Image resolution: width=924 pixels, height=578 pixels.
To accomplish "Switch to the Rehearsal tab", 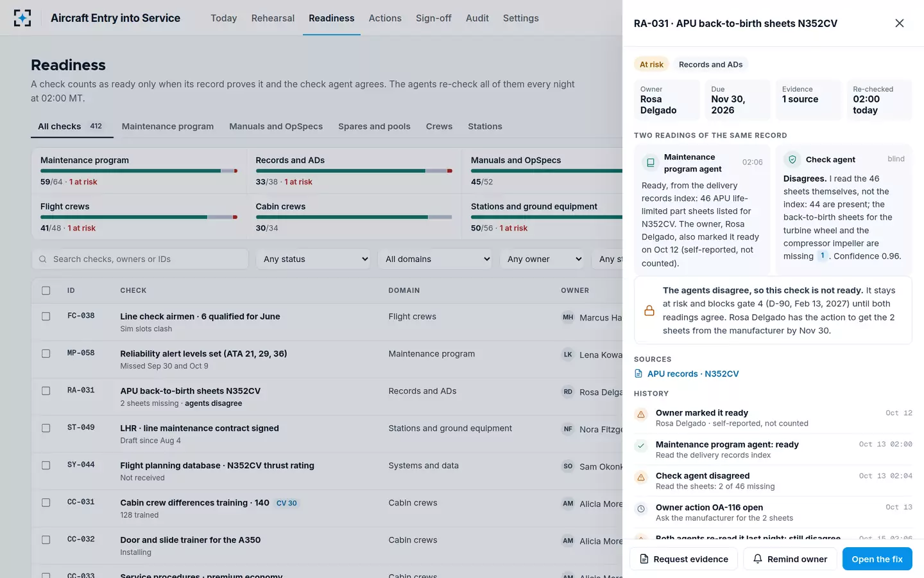I will coord(273,18).
